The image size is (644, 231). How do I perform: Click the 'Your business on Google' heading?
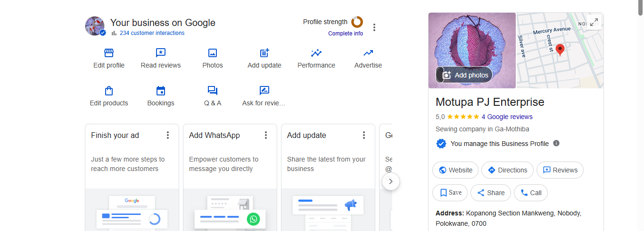point(163,23)
